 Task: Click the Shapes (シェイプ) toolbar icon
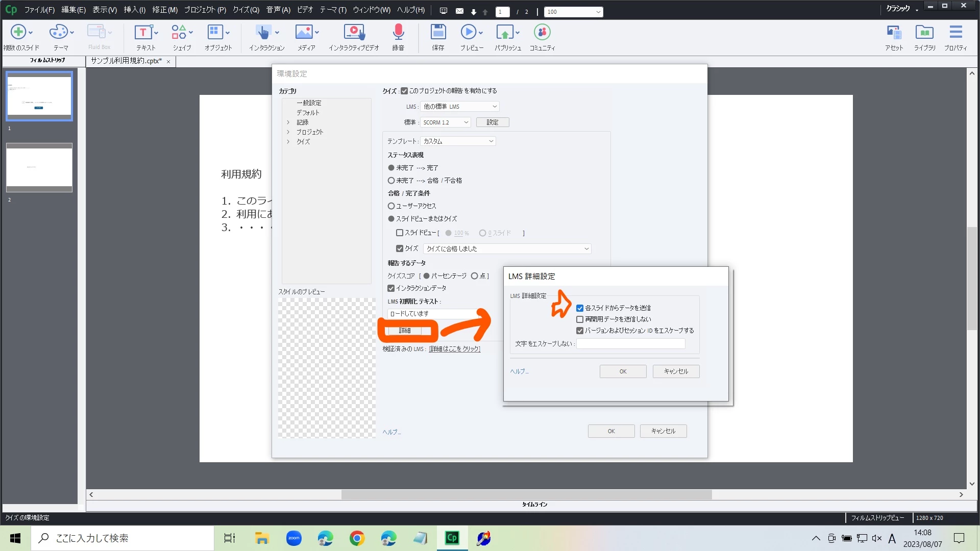(x=179, y=33)
